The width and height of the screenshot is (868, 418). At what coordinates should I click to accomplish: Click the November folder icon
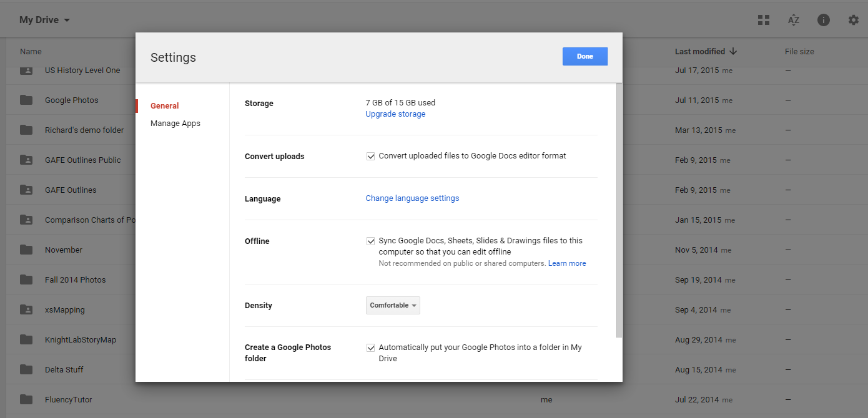point(26,250)
